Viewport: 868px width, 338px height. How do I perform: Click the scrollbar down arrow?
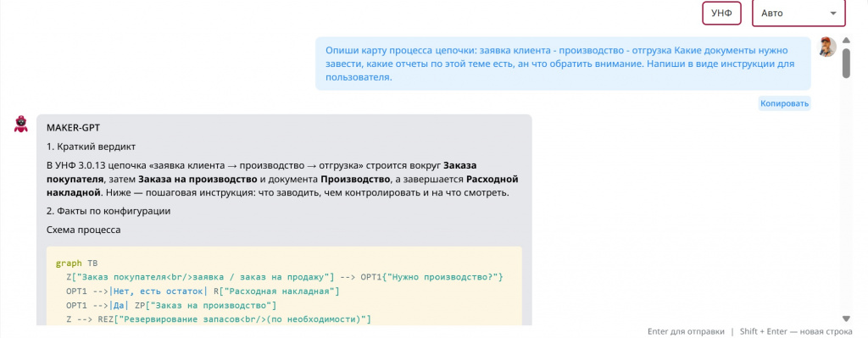tap(846, 318)
